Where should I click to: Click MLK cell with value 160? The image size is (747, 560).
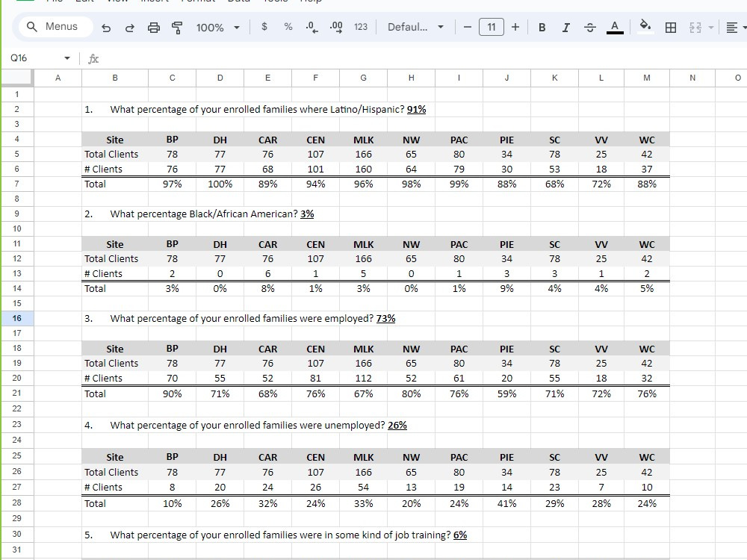point(364,169)
